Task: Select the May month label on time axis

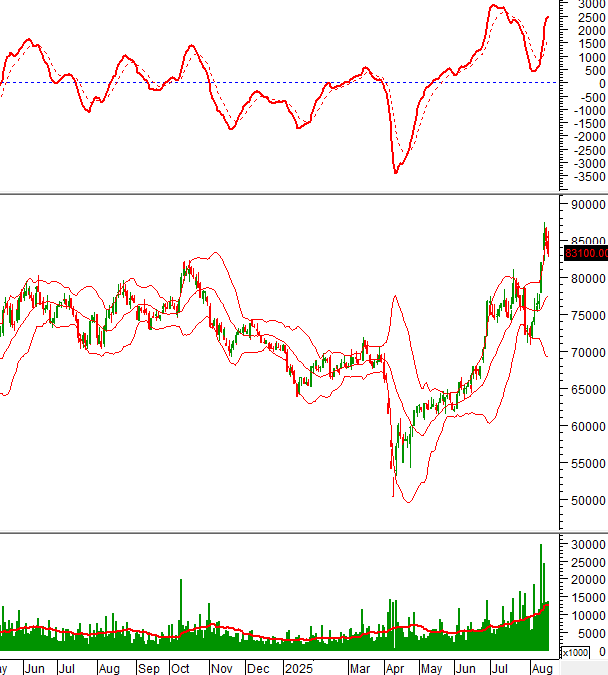Action: click(431, 669)
